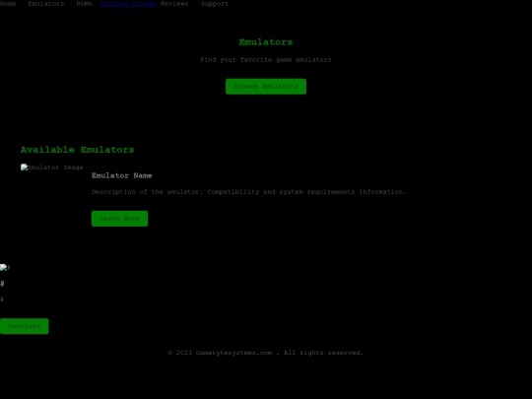Viewport: 532px width, 399px height.
Task: Click the Browse Emulators button
Action: click(266, 87)
